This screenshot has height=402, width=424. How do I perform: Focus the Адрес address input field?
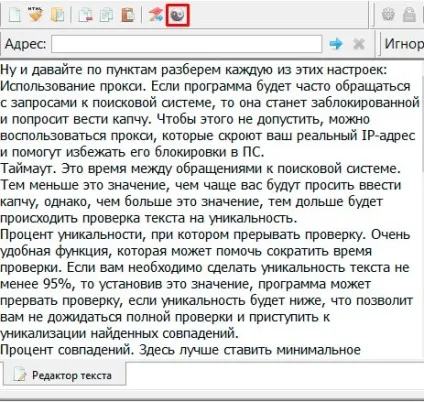(187, 44)
